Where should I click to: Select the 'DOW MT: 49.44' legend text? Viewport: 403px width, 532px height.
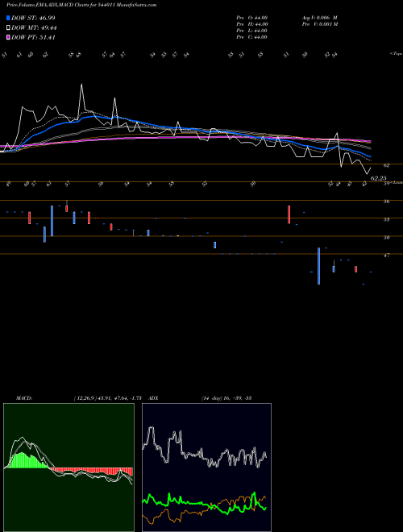tap(34, 28)
